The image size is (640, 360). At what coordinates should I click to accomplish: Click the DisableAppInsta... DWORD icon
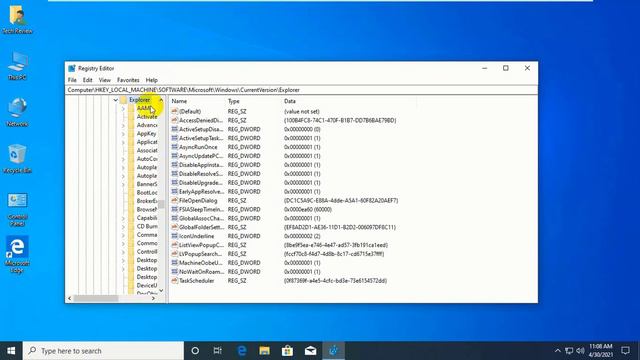pos(175,165)
